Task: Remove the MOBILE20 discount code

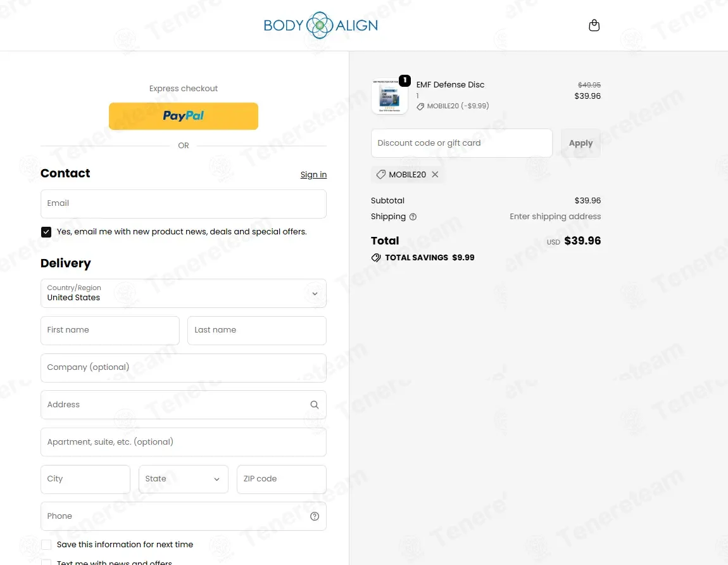Action: pos(435,174)
